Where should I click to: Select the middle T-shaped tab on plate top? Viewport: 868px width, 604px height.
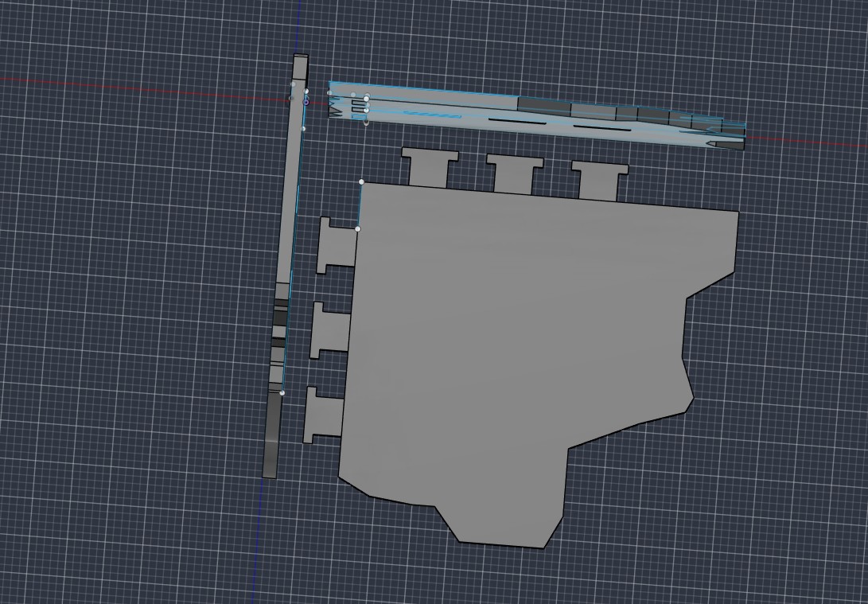[515, 174]
